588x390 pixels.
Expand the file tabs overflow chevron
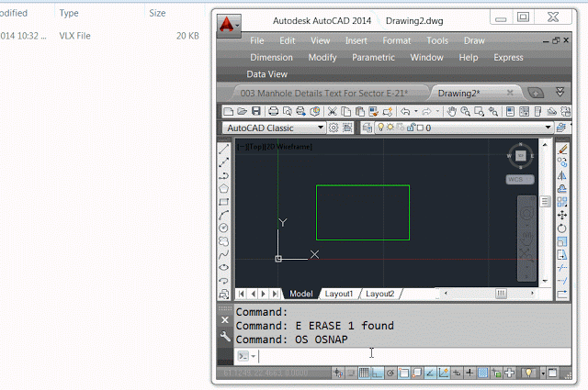(x=560, y=92)
